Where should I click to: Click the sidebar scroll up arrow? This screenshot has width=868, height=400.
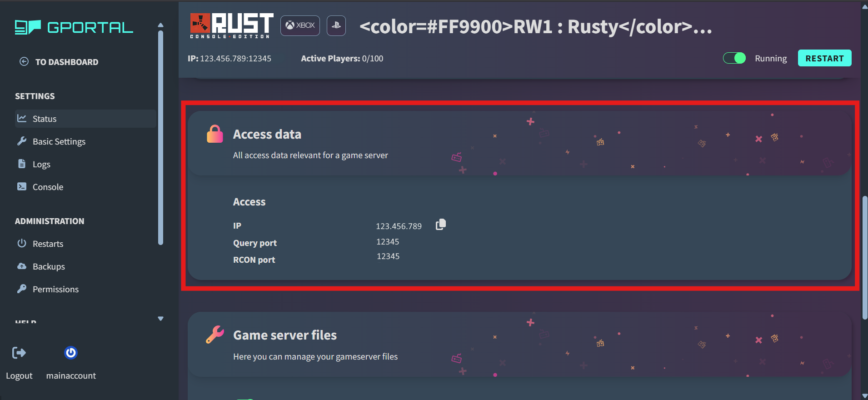click(x=160, y=25)
